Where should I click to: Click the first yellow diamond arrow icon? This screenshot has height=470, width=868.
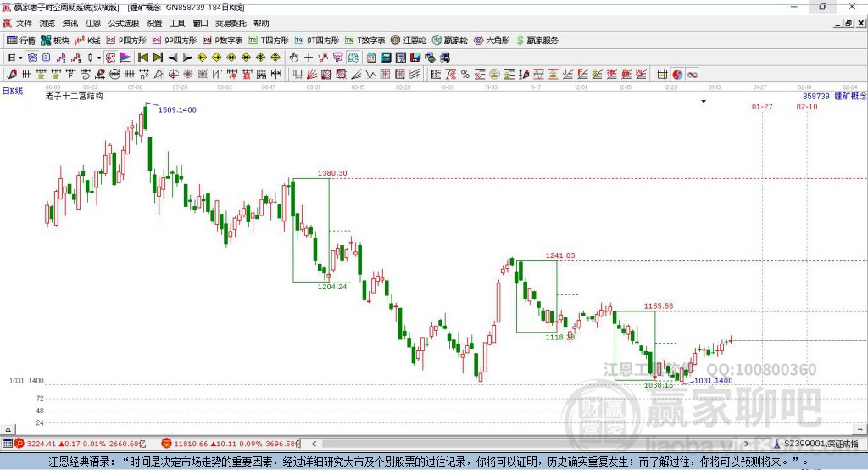coord(202,58)
